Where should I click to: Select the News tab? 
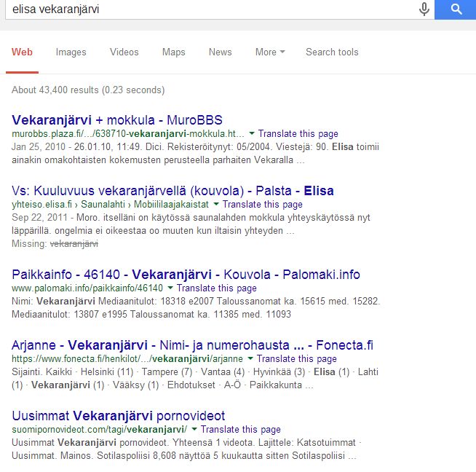[x=220, y=52]
